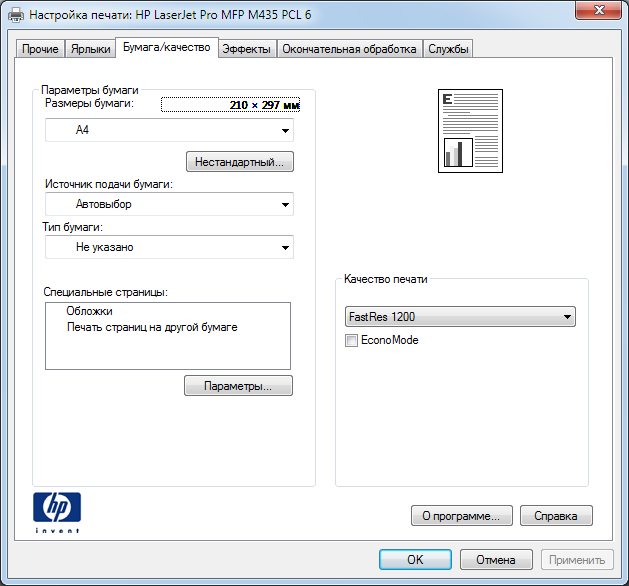
Task: Enable the EconoMode checkbox
Action: pyautogui.click(x=351, y=340)
